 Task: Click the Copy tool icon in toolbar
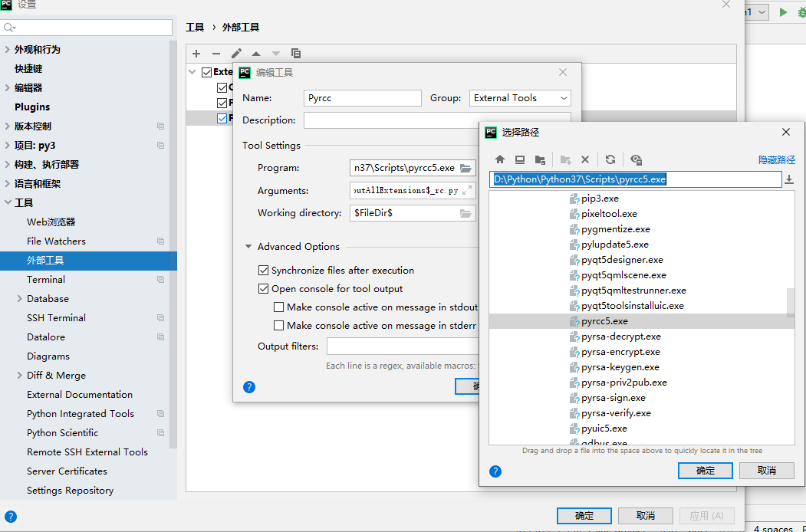[x=295, y=54]
